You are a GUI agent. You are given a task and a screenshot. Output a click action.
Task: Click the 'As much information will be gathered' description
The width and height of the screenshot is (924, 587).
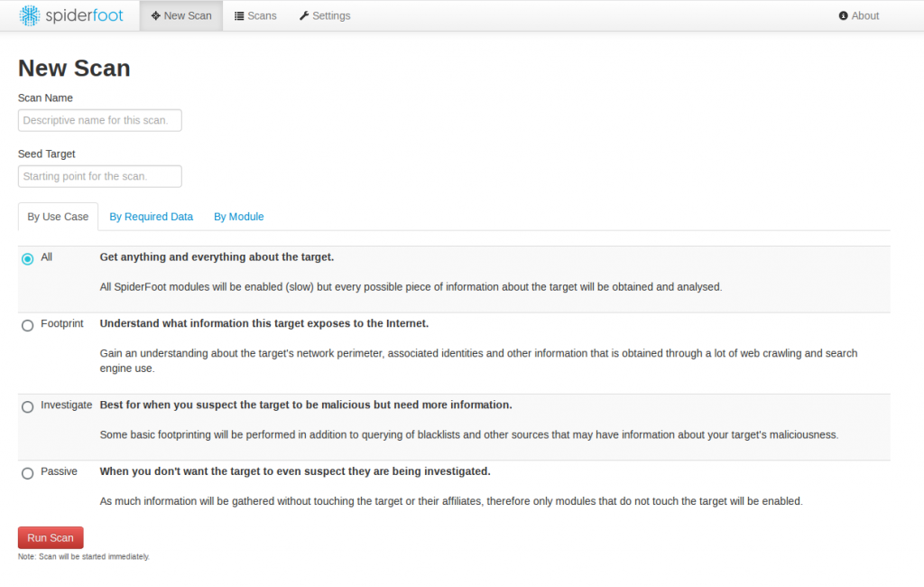click(x=451, y=501)
